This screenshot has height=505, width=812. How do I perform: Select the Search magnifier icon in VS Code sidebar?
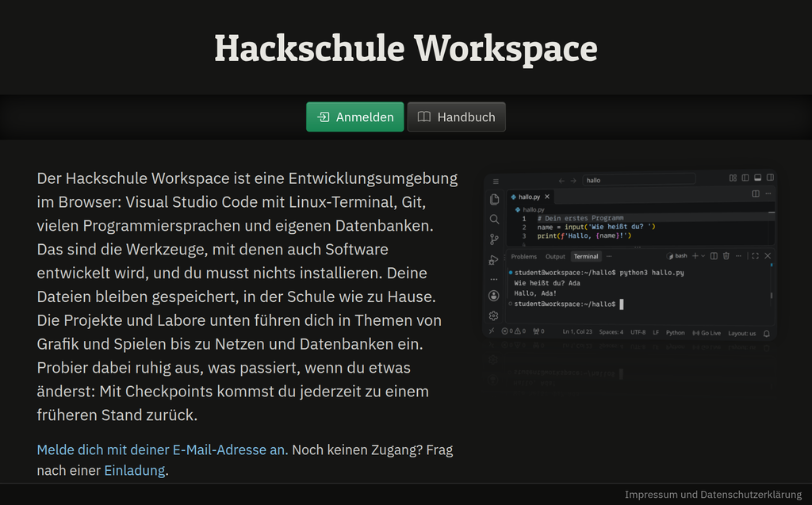(x=494, y=219)
